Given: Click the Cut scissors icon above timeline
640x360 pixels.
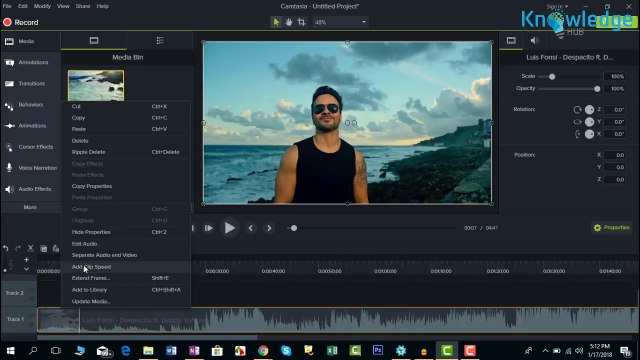Looking at the screenshot, I should click(x=31, y=249).
